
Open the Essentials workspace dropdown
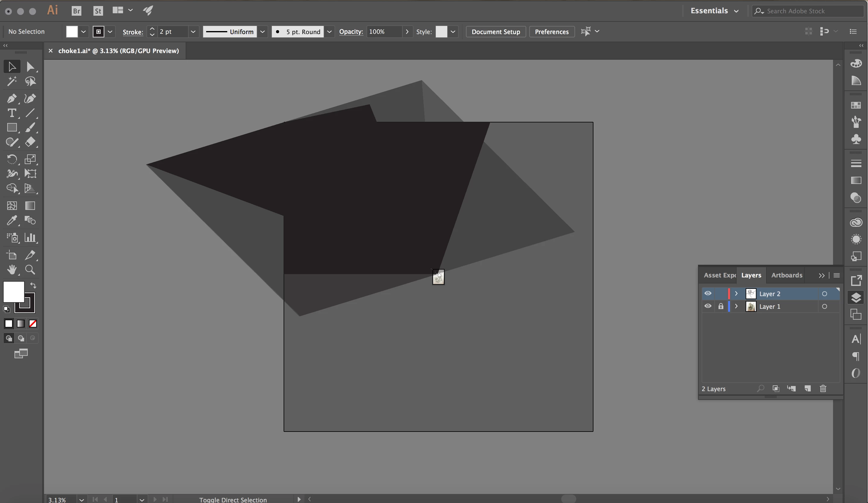click(714, 11)
